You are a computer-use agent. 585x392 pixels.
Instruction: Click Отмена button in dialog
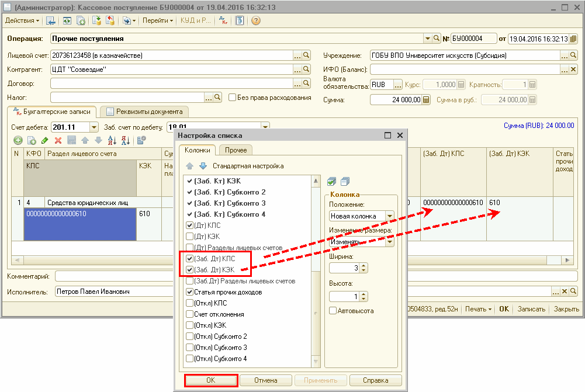(x=266, y=380)
